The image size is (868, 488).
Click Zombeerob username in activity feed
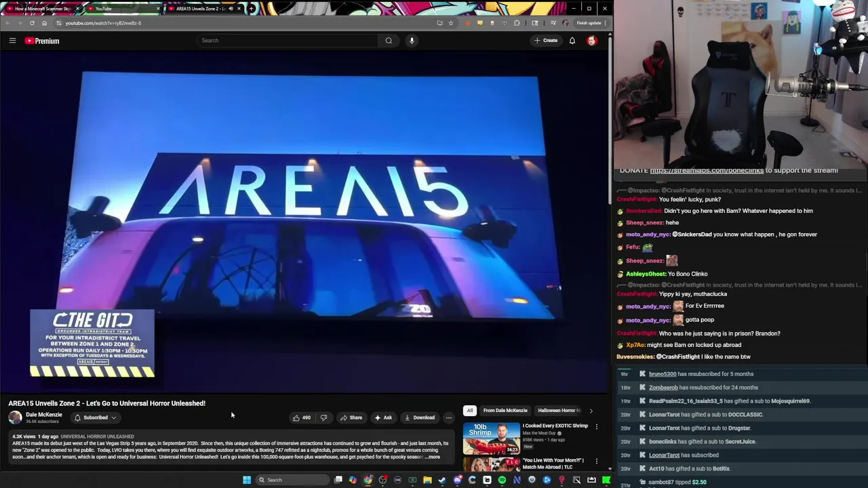click(x=663, y=388)
